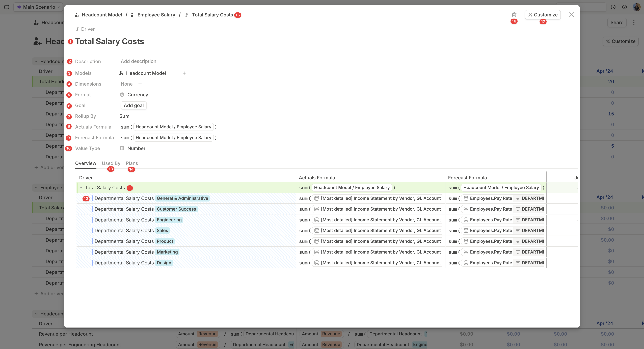Click the trash delete driver icon
Screen dimensions: 644x349
(514, 15)
